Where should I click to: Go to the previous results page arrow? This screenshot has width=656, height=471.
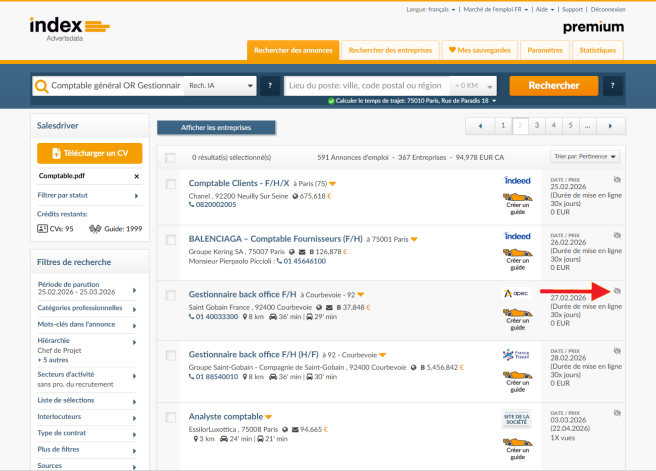pos(480,126)
